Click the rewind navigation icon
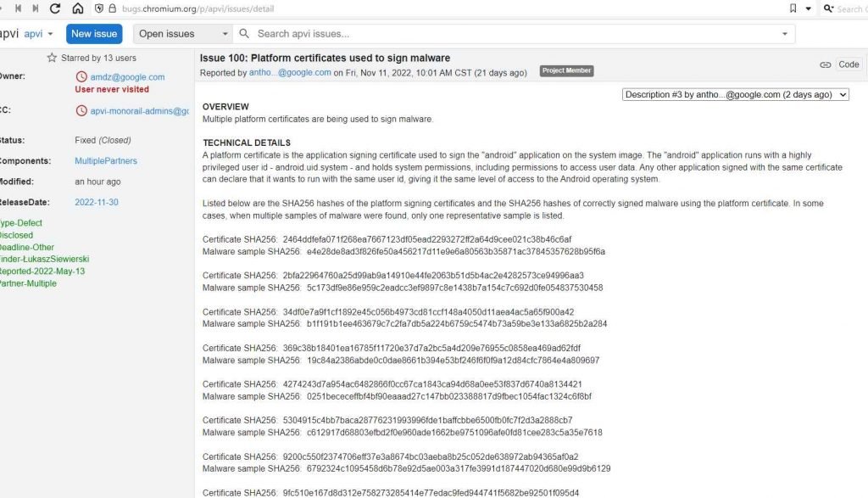868x498 pixels. pos(19,8)
